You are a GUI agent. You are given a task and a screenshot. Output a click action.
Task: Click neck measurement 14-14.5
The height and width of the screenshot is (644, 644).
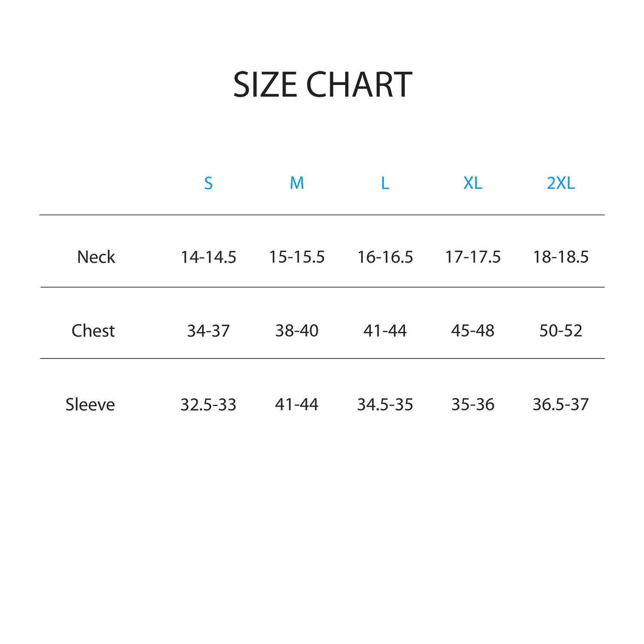208,257
